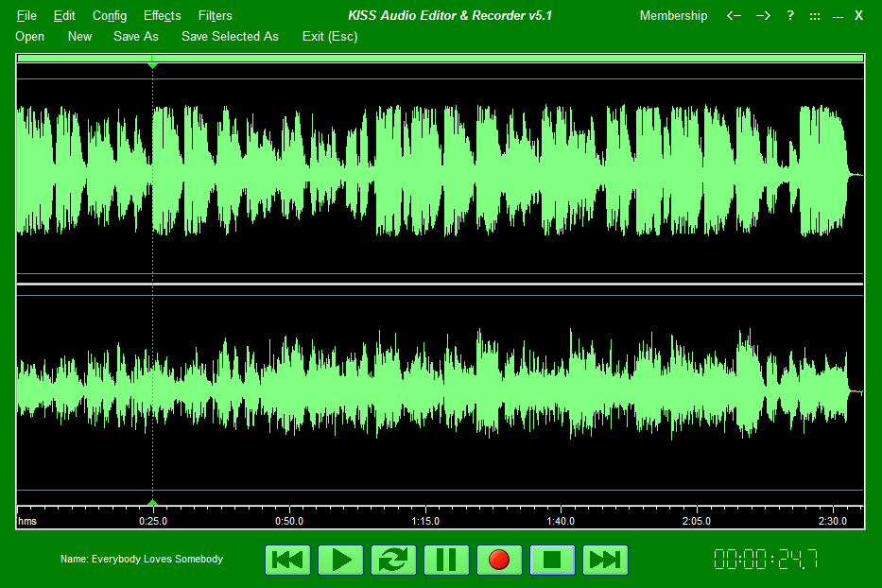Image resolution: width=882 pixels, height=588 pixels.
Task: Click the right arrow icon in title bar
Action: pos(764,15)
